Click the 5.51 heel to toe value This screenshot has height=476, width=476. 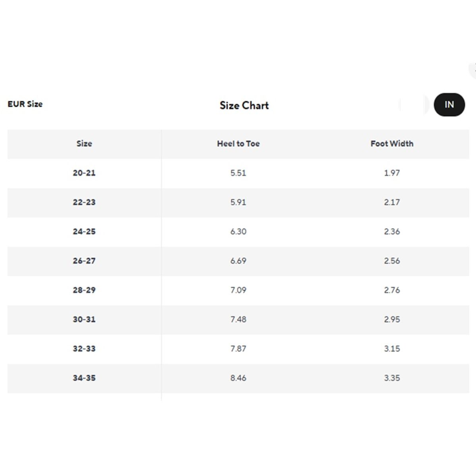238,173
